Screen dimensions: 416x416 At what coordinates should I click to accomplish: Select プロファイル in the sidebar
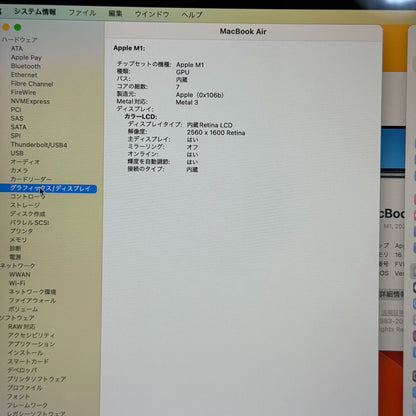pos(25,388)
